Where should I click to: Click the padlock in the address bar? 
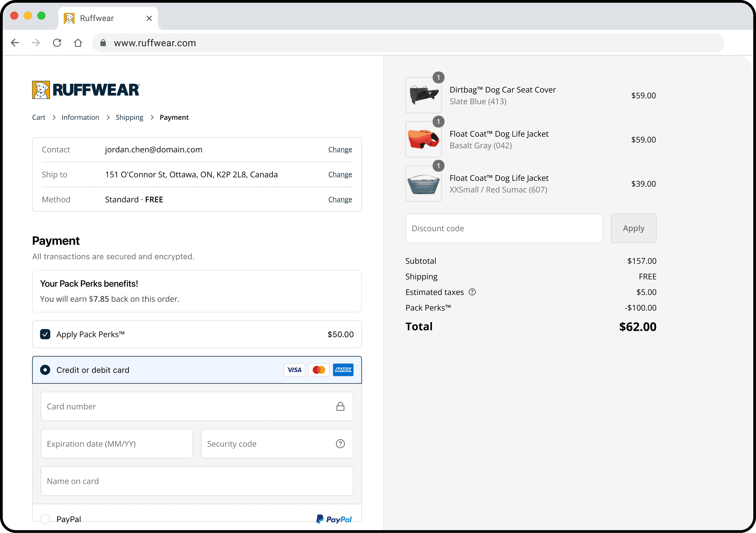pos(103,43)
